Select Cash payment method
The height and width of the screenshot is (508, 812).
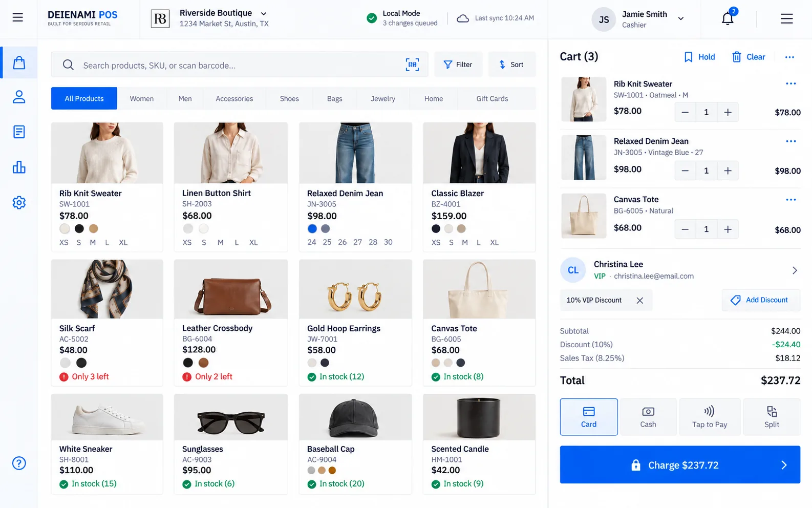point(648,417)
